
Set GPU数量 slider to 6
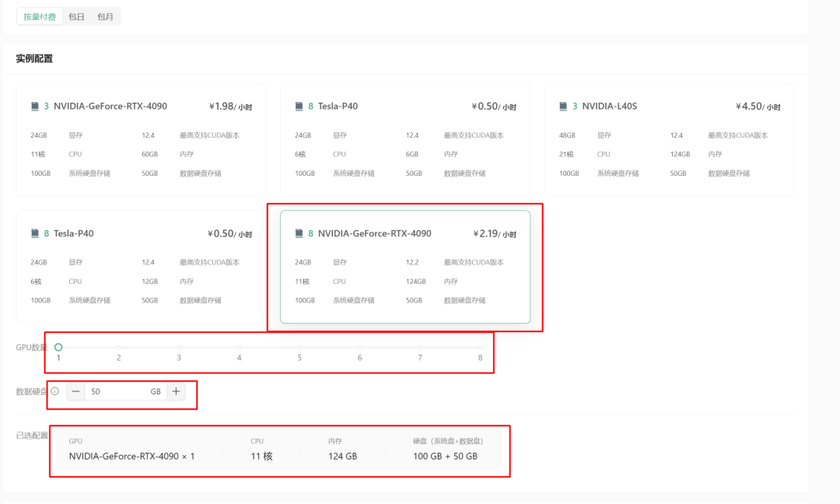360,347
